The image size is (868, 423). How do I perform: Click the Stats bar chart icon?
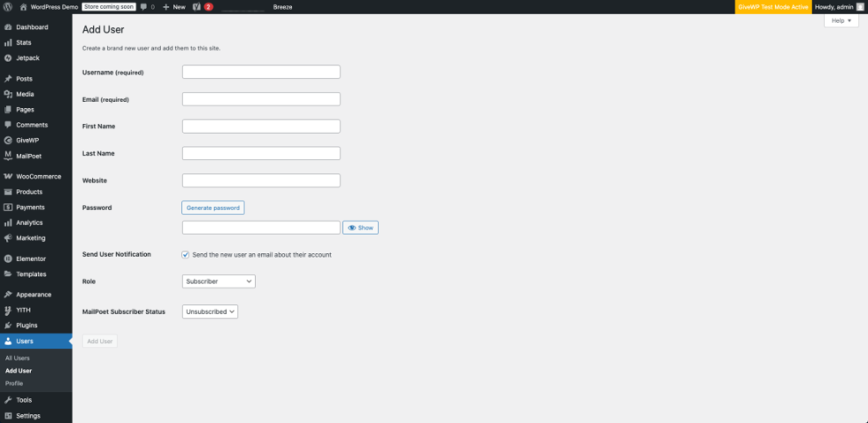(x=8, y=42)
